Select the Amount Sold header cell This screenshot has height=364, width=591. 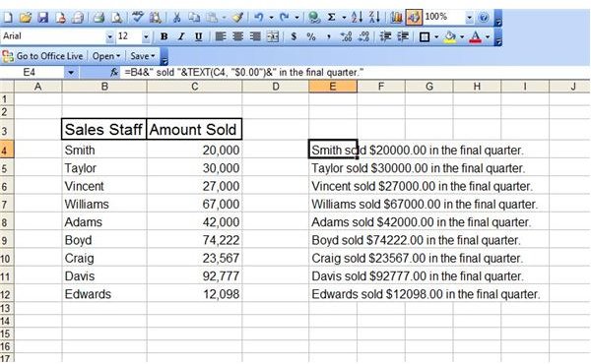pyautogui.click(x=194, y=130)
